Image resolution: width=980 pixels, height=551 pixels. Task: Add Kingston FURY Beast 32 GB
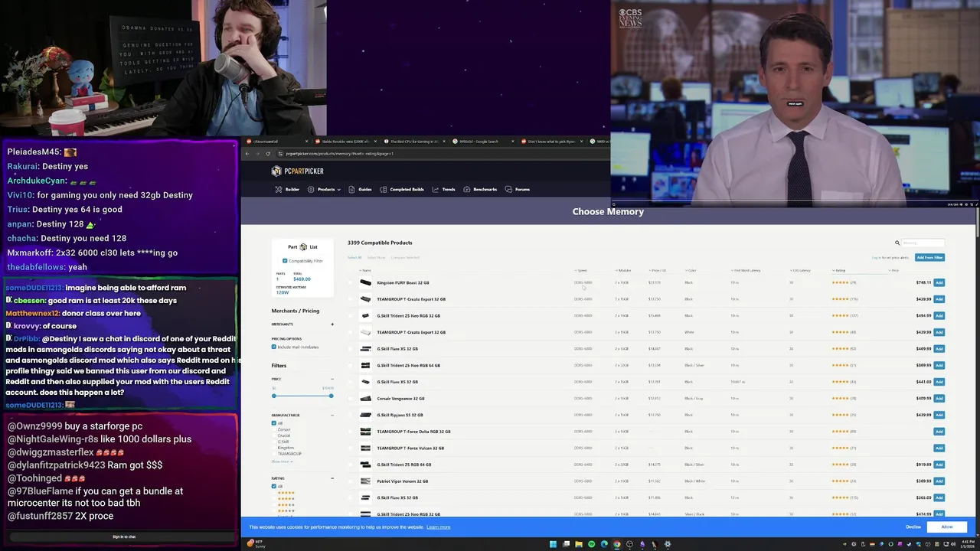939,283
